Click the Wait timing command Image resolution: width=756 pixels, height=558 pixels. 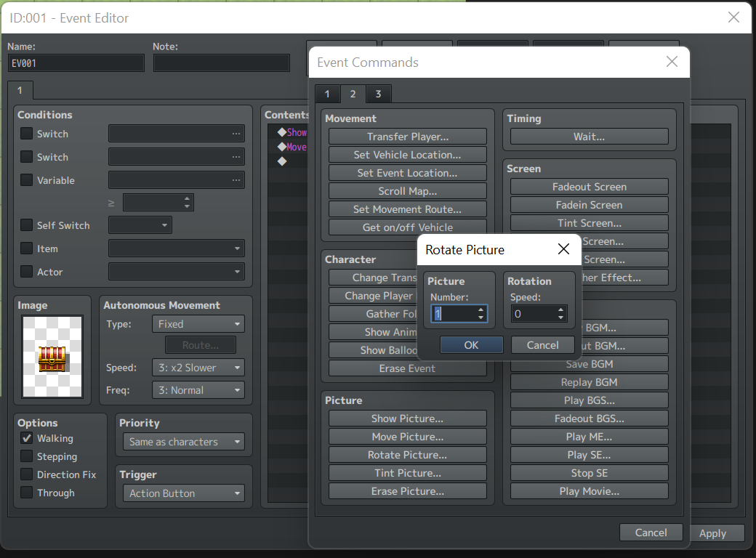coord(590,137)
